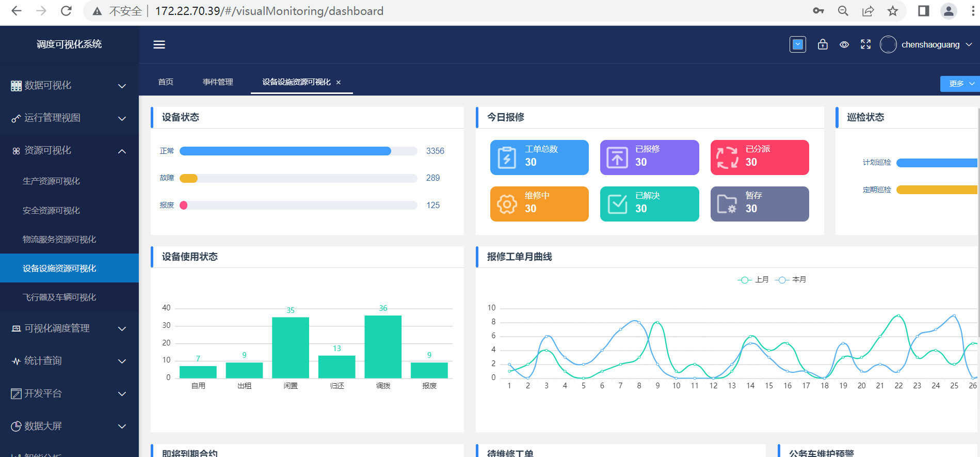The image size is (980, 457).
Task: Click the blue dropdown box icon in header
Action: point(798,44)
